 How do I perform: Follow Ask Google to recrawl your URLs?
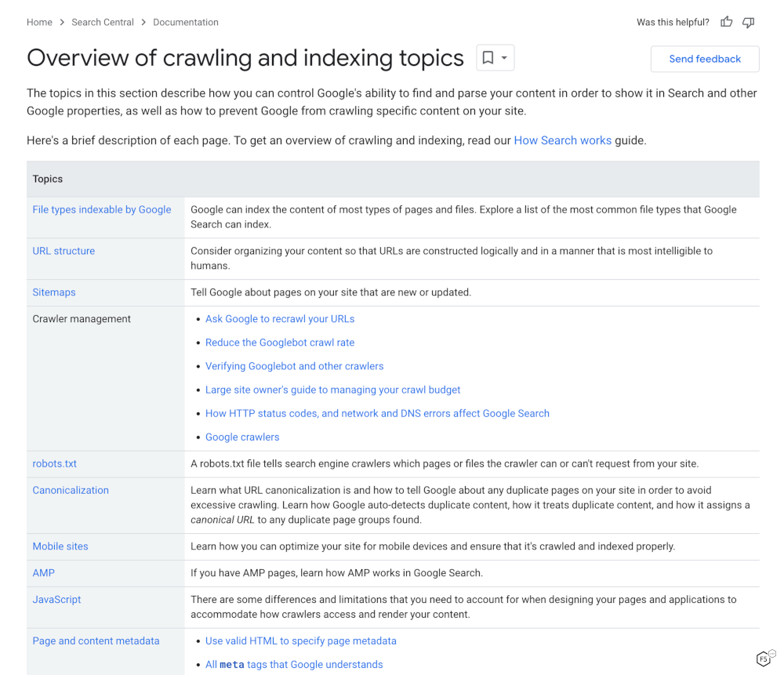pyautogui.click(x=280, y=319)
